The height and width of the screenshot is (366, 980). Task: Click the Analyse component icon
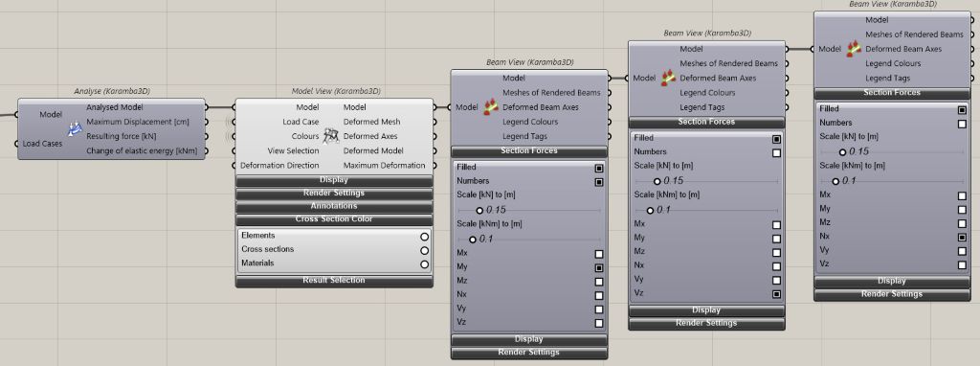(x=75, y=129)
